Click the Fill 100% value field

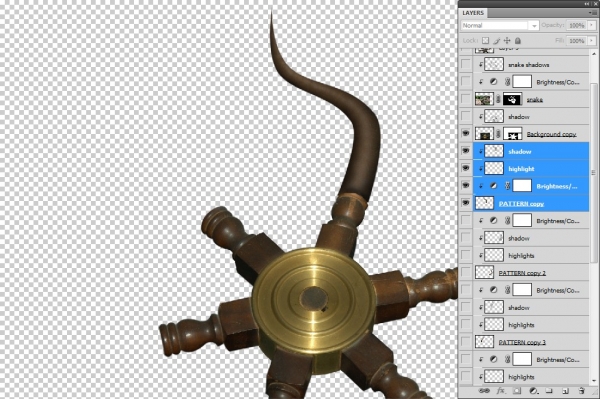click(x=577, y=41)
